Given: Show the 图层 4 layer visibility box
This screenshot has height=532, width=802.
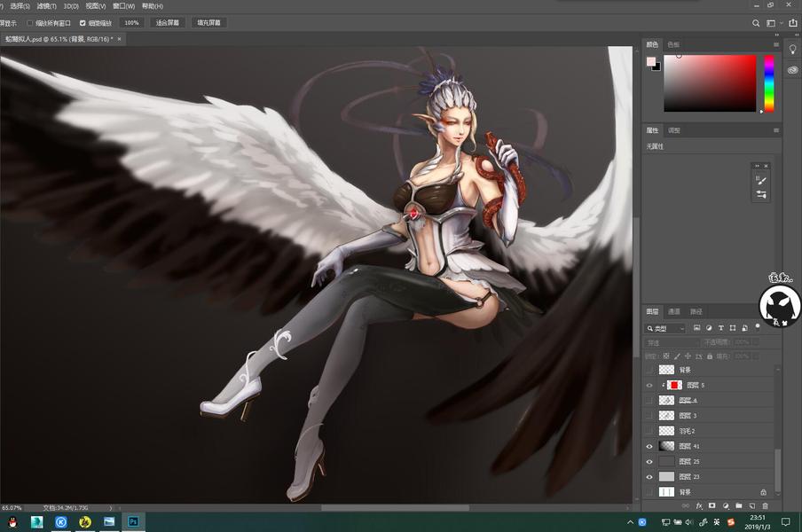Looking at the screenshot, I should [x=649, y=400].
